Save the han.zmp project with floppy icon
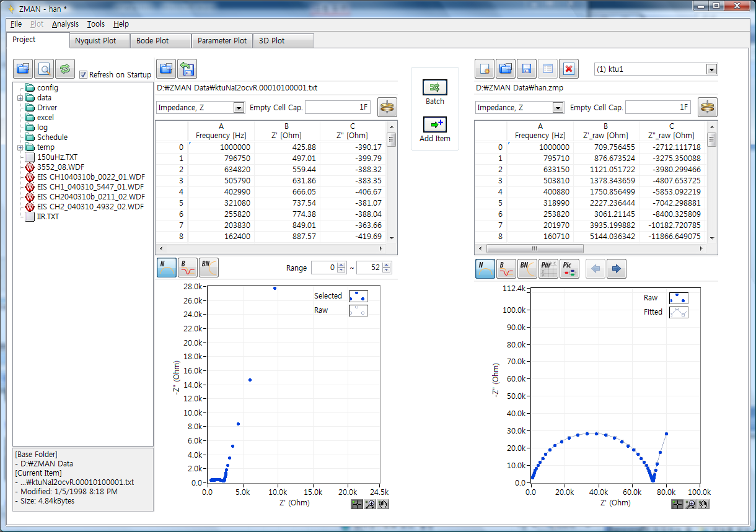The width and height of the screenshot is (756, 532). tap(526, 69)
